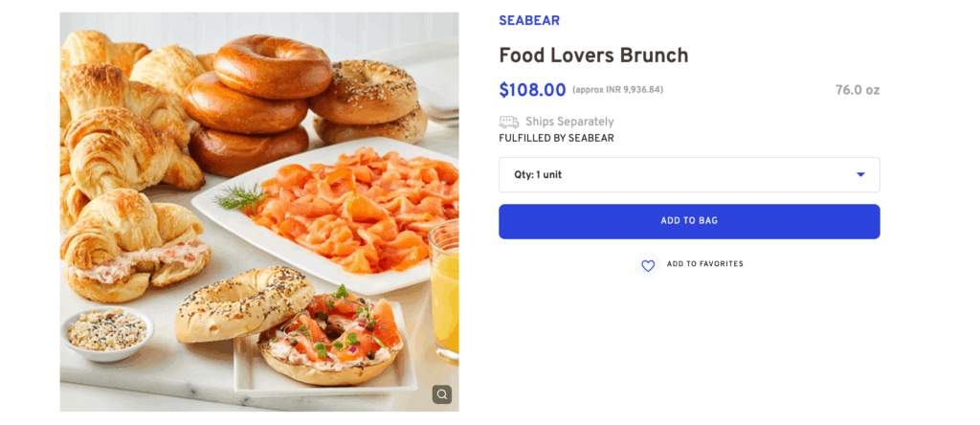
Task: Open the Qty: 1 unit dropdown
Action: click(688, 175)
